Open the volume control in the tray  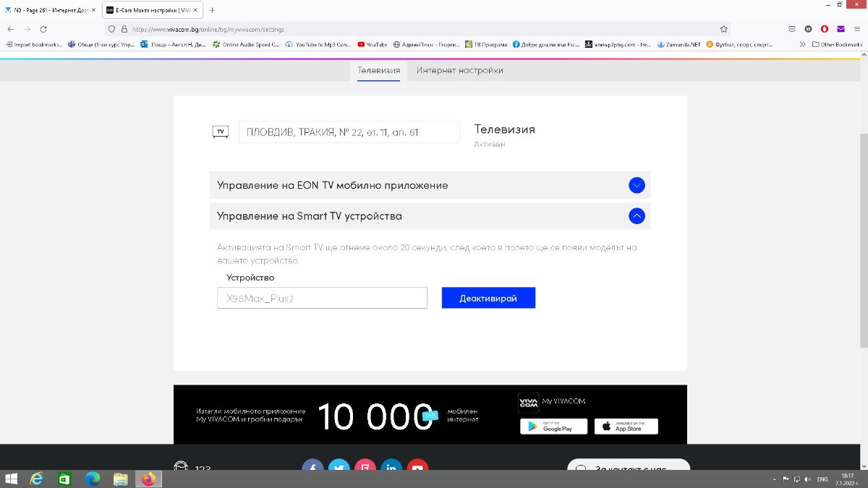[807, 479]
